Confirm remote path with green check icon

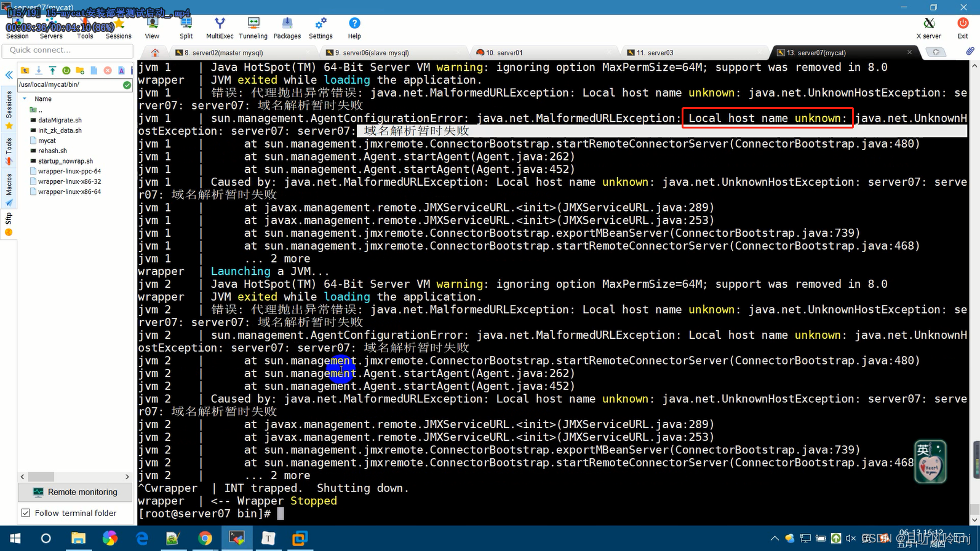point(127,85)
